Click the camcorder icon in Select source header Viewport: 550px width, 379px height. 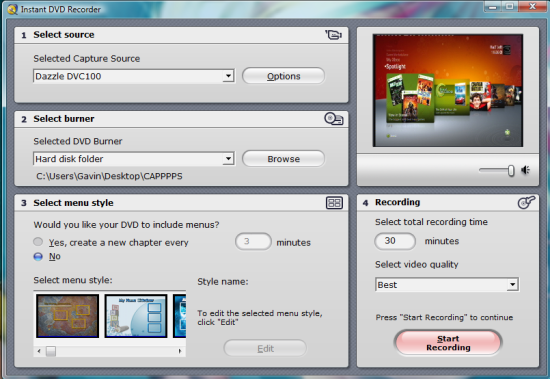click(x=333, y=35)
